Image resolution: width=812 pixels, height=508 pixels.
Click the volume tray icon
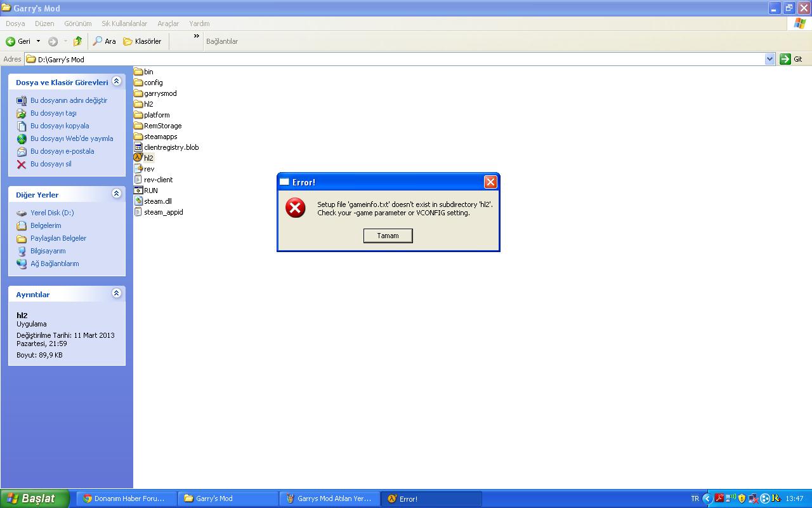pyautogui.click(x=730, y=498)
